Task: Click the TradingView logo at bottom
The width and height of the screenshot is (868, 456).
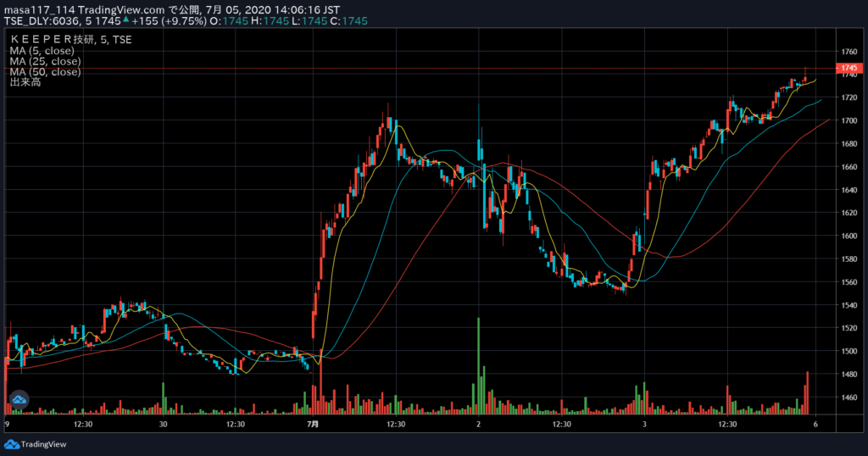Action: (x=36, y=444)
